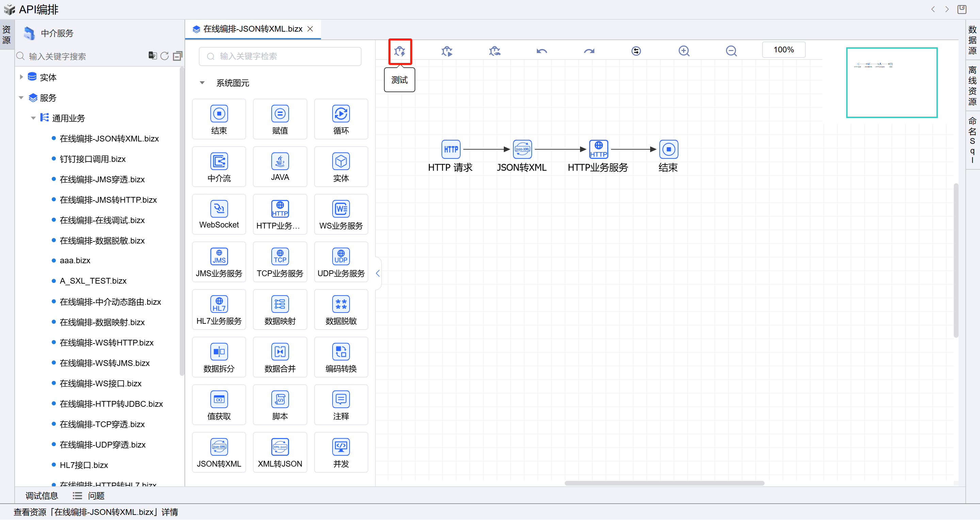Image resolution: width=980 pixels, height=520 pixels.
Task: Click the undo arrow in canvas toolbar
Action: [x=541, y=51]
